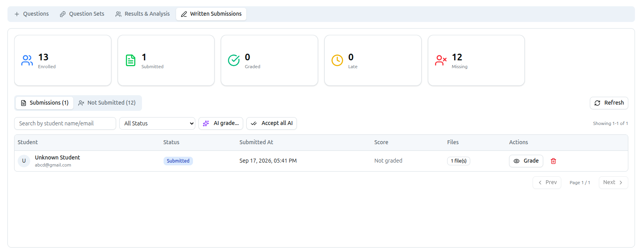Click the purple AI sparkle icon
This screenshot has width=644, height=248.
click(x=206, y=123)
